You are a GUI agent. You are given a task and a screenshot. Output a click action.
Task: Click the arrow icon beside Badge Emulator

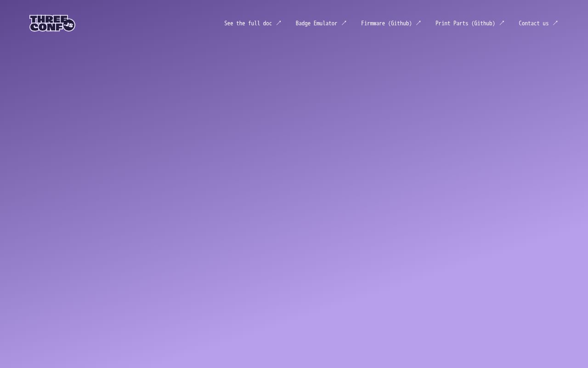tap(344, 23)
